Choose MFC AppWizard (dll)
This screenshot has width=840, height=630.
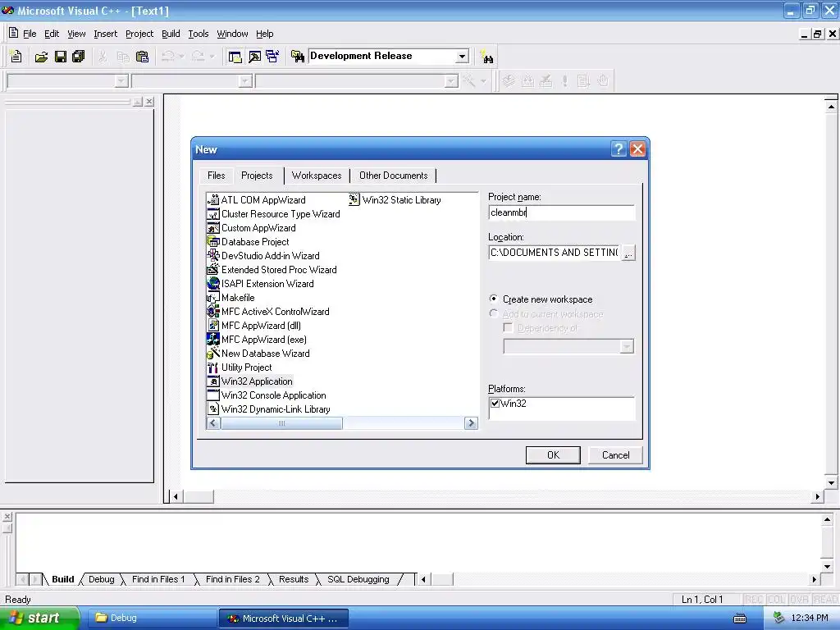click(x=254, y=325)
